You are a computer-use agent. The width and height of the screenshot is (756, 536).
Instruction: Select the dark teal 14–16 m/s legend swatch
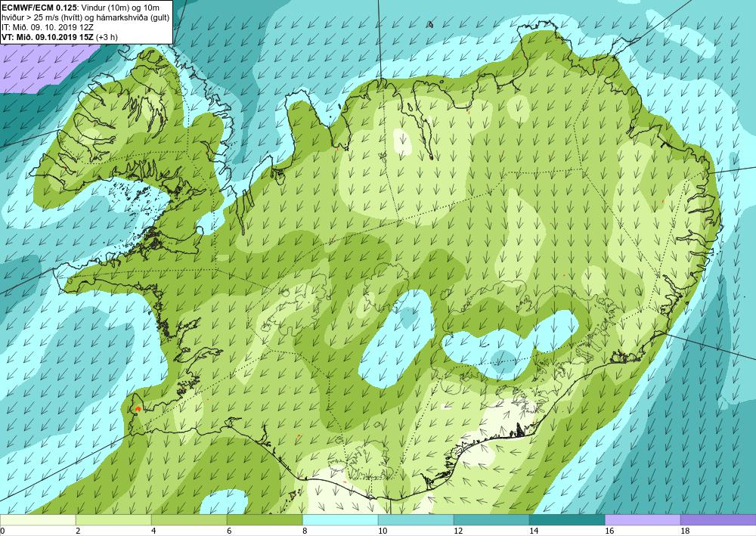(567, 520)
